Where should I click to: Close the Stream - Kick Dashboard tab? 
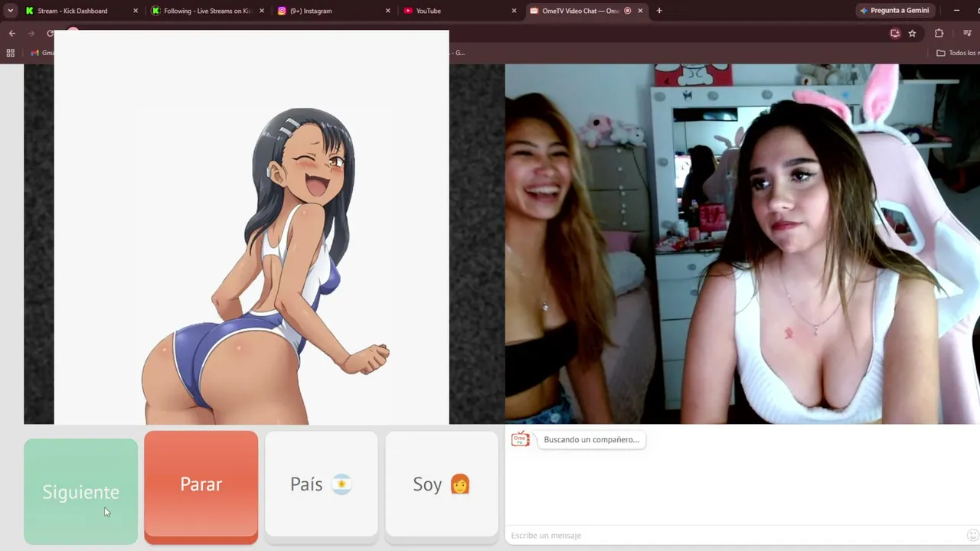pos(136,11)
